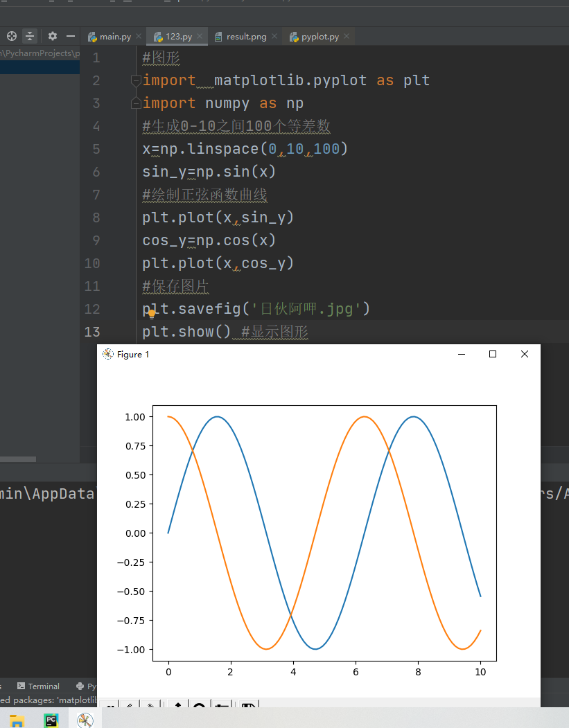This screenshot has width=569, height=728.
Task: Click 'np.linspace' on line 5
Action: coord(209,148)
